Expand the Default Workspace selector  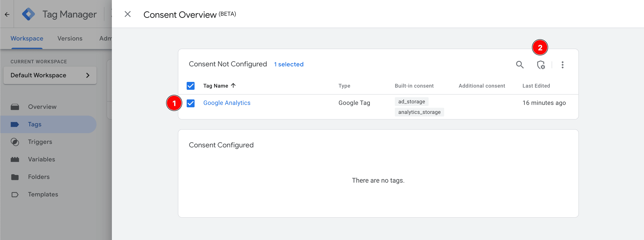(x=50, y=75)
